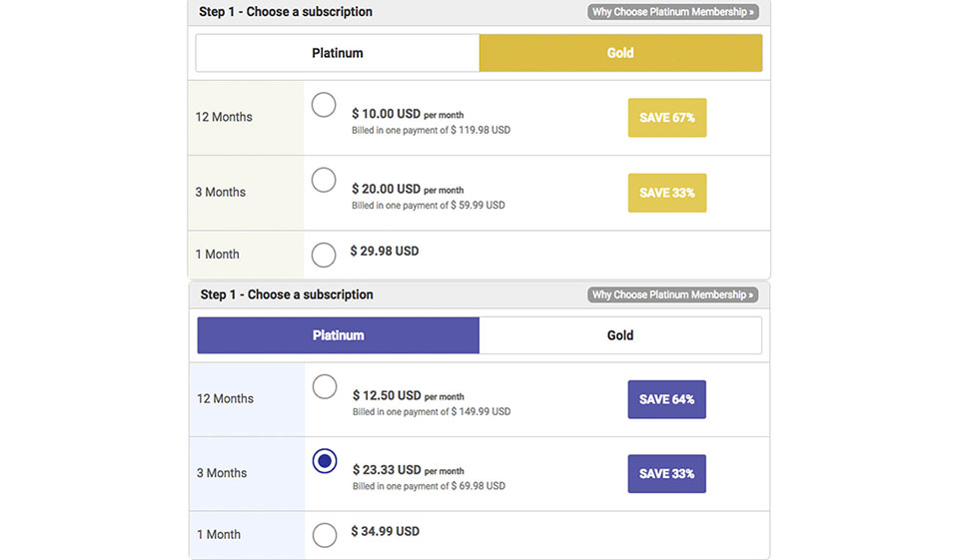Image resolution: width=959 pixels, height=560 pixels.
Task: Click the billed $149.99 USD payment text
Action: [432, 411]
